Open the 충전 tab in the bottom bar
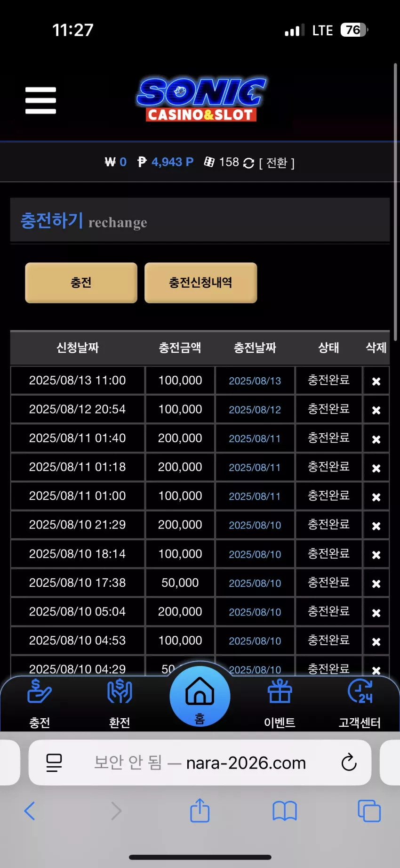This screenshot has width=400, height=868. pos(40,703)
